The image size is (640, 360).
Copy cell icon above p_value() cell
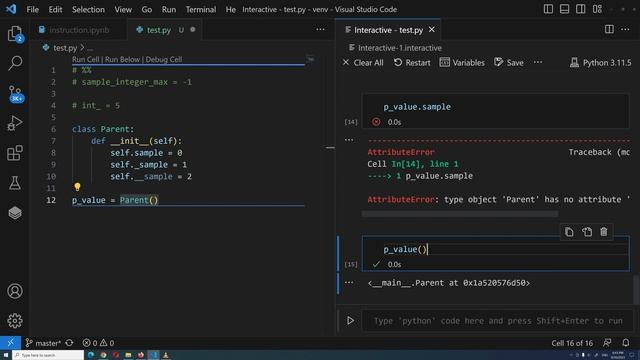(x=569, y=232)
